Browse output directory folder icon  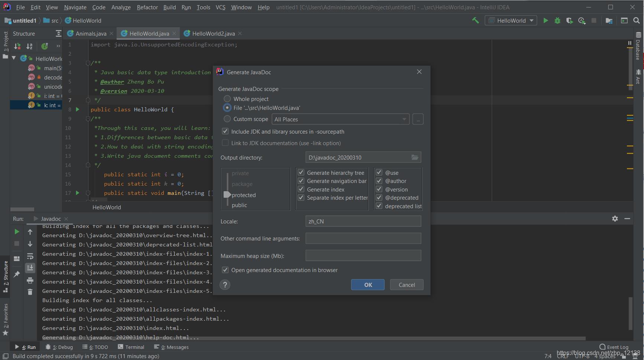415,157
